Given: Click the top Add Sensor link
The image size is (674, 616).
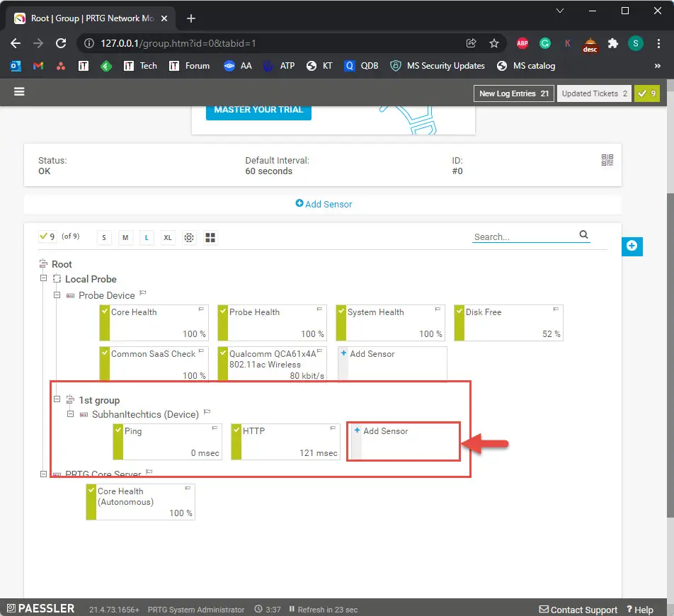Looking at the screenshot, I should coord(324,204).
